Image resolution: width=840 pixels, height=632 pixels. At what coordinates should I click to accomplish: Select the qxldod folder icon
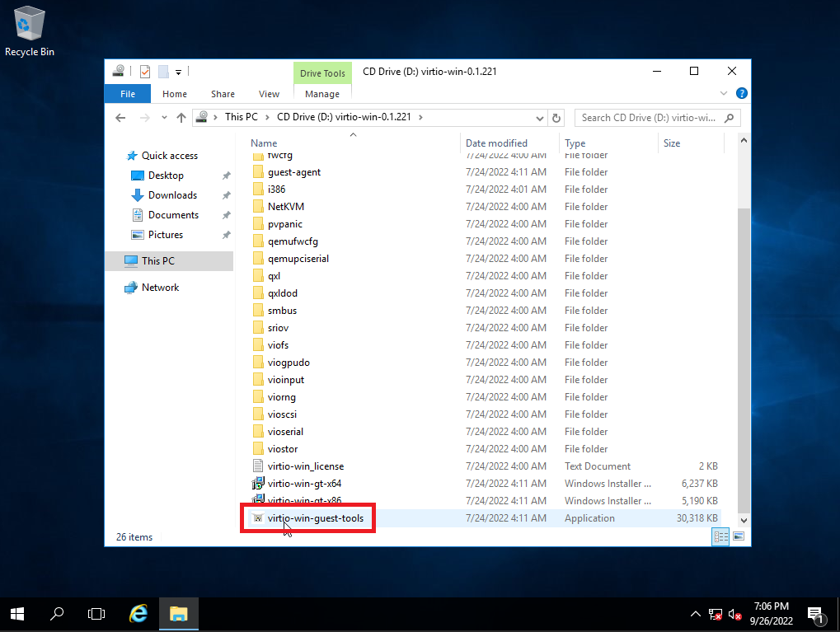pos(258,293)
